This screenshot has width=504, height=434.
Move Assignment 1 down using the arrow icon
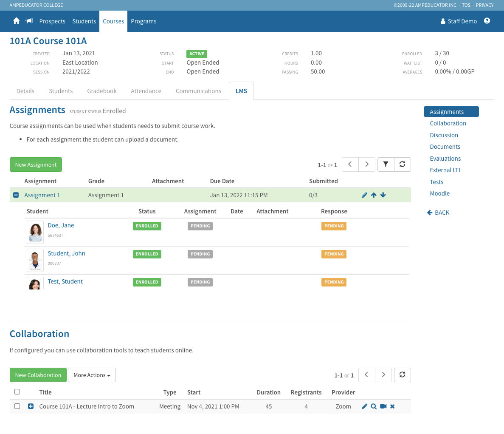point(383,195)
